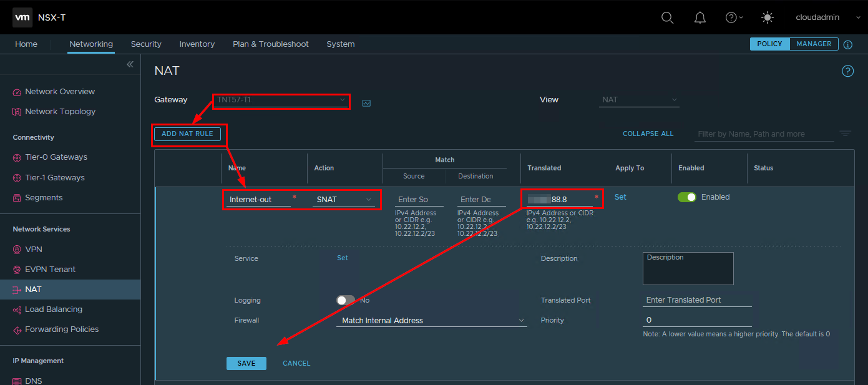This screenshot has width=868, height=385.
Task: Click the info icon beside MANAGER
Action: click(x=847, y=44)
